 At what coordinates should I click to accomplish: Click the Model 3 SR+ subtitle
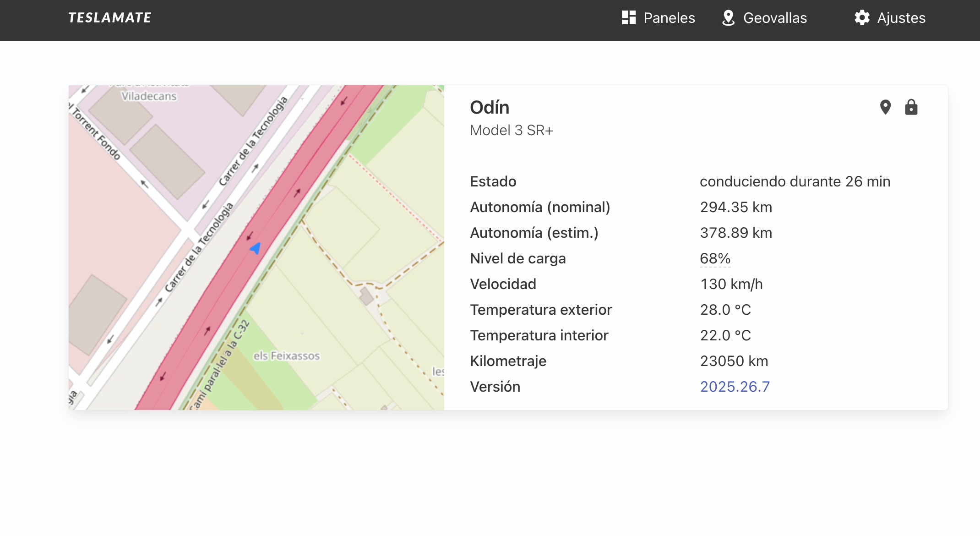click(512, 130)
